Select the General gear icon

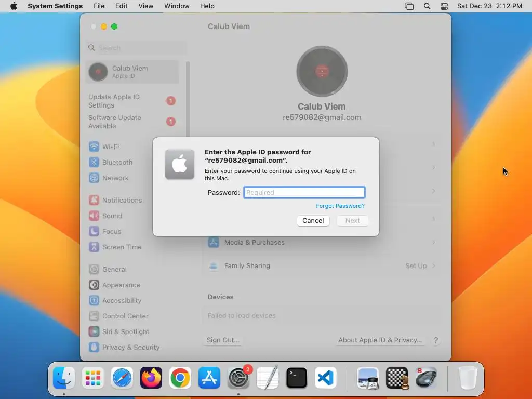point(94,270)
